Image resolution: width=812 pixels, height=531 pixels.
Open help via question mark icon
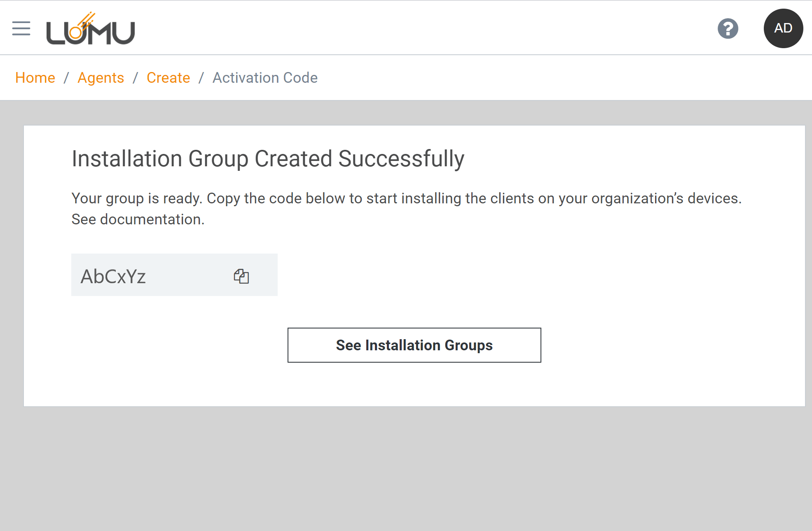click(x=728, y=28)
